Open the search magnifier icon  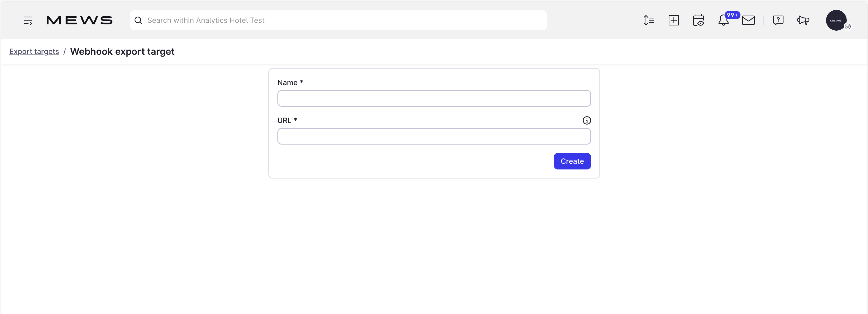click(x=138, y=20)
